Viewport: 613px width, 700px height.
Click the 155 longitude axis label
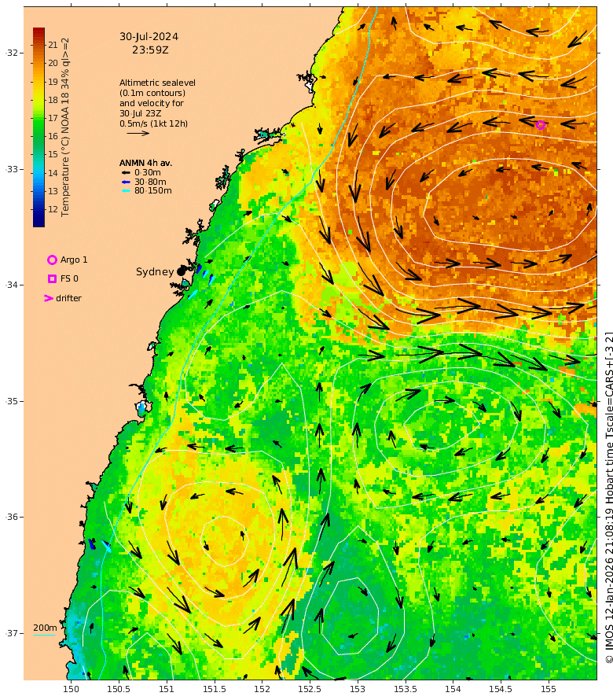pyautogui.click(x=549, y=689)
